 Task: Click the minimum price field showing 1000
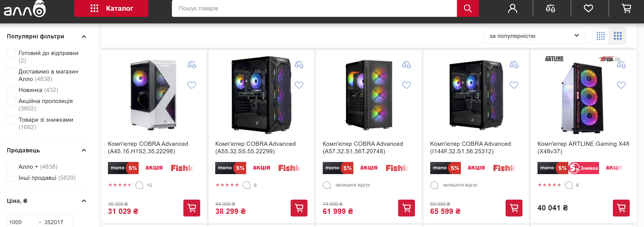[x=22, y=222]
